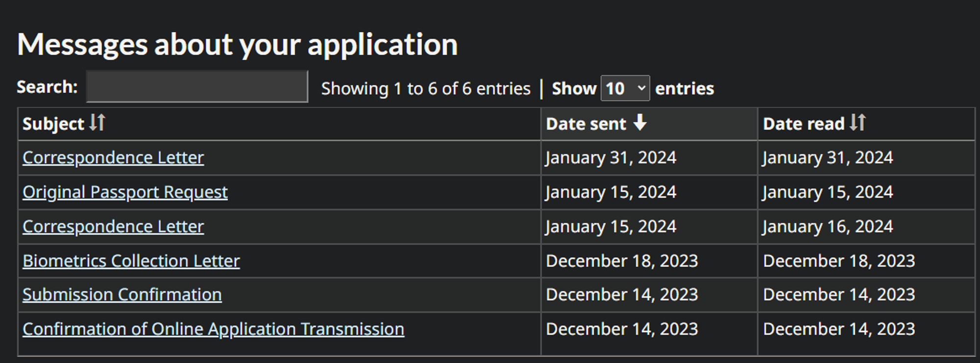The width and height of the screenshot is (980, 363).
Task: Click the "Showing 1 to 6" entries text
Action: (x=425, y=89)
